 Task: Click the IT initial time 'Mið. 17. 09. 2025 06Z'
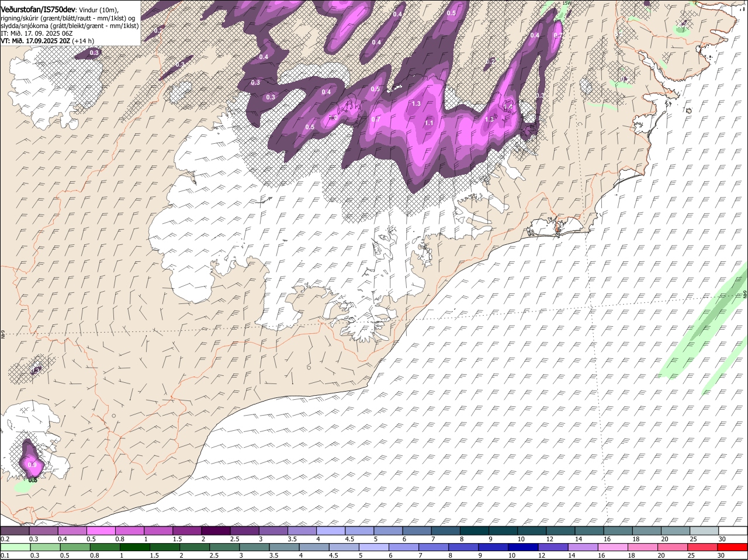point(42,33)
